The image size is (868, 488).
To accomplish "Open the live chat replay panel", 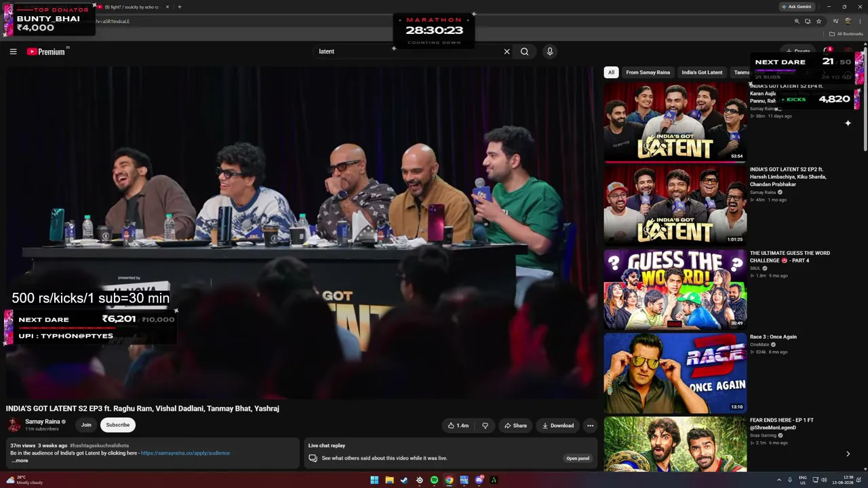I will pos(578,458).
